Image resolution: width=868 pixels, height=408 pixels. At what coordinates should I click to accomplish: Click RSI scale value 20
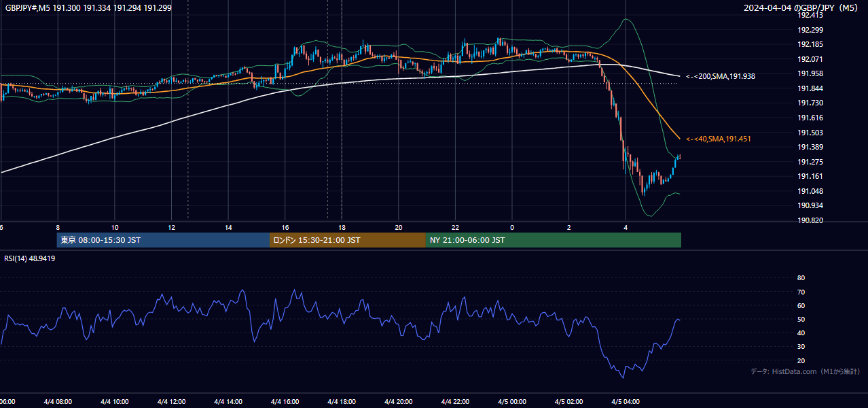(x=801, y=360)
